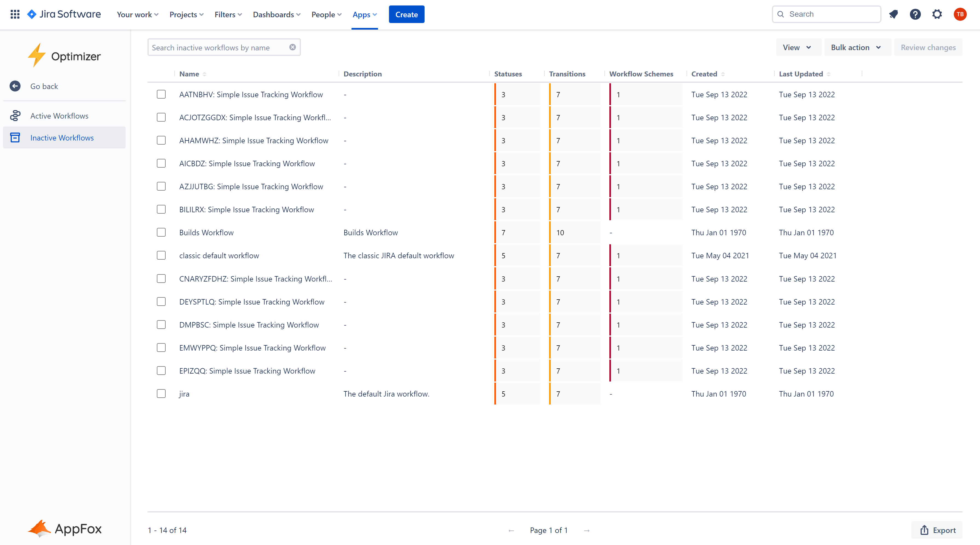Viewport: 980px width, 545px height.
Task: Click the Create button
Action: pos(406,15)
